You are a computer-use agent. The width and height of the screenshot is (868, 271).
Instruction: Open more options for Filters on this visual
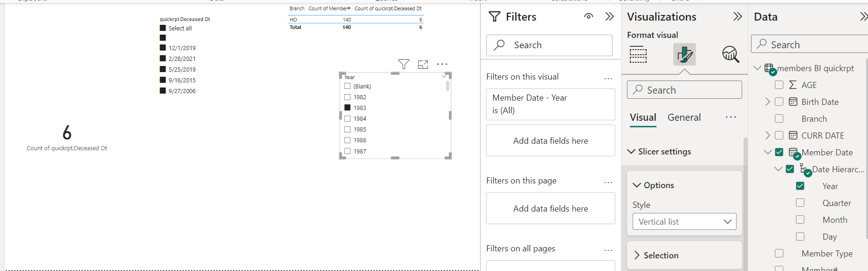click(x=608, y=79)
